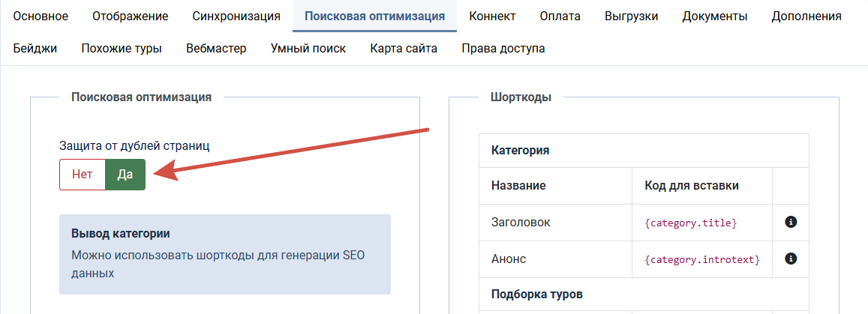Open the Основное tab
This screenshot has height=314, width=868.
pos(41,16)
